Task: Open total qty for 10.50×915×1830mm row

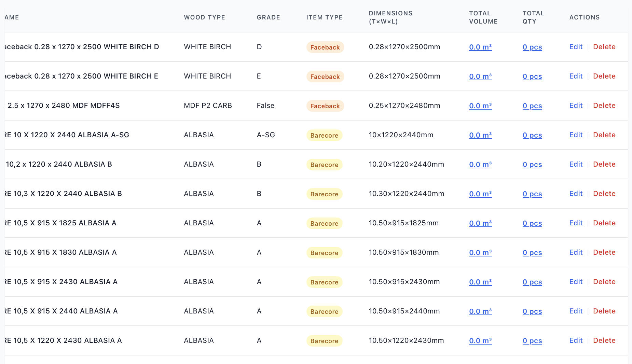Action: pos(532,253)
